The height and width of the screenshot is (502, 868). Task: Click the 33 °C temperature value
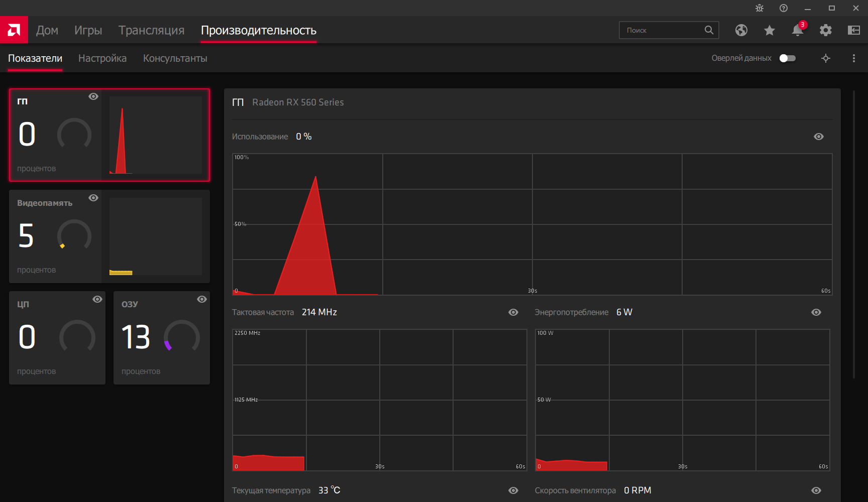click(x=329, y=490)
